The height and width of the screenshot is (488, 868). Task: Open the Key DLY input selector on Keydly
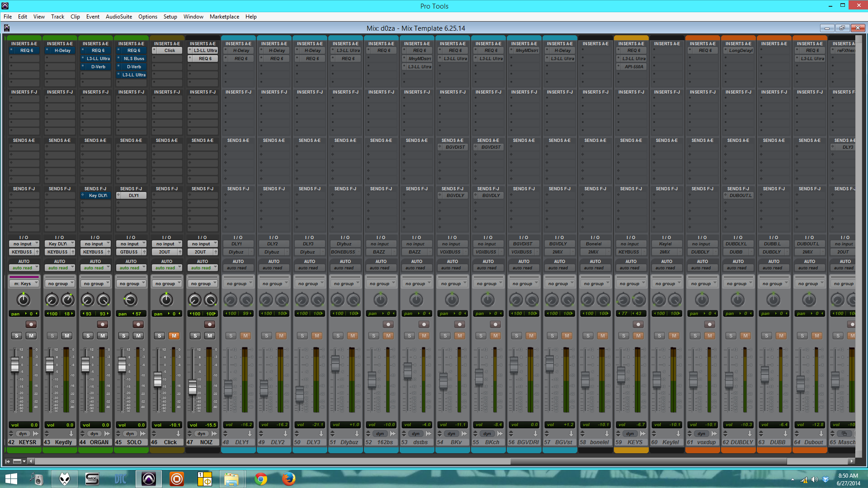[x=59, y=244]
